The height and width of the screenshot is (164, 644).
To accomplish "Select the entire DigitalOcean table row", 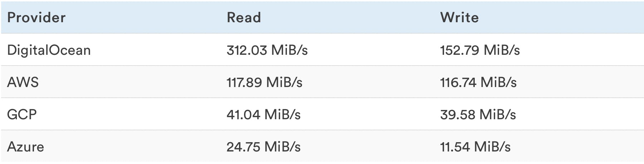I will 358,50.
